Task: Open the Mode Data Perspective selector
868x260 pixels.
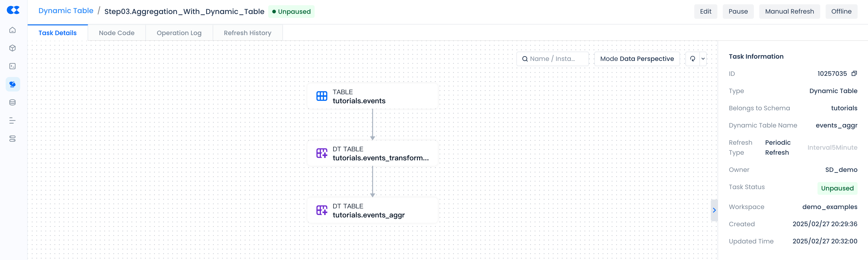Action: point(637,59)
